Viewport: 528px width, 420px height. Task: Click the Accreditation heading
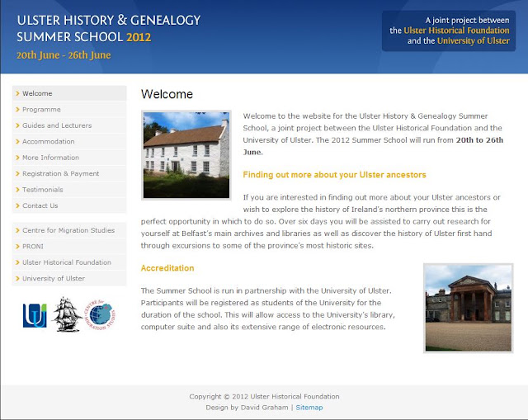coord(167,268)
